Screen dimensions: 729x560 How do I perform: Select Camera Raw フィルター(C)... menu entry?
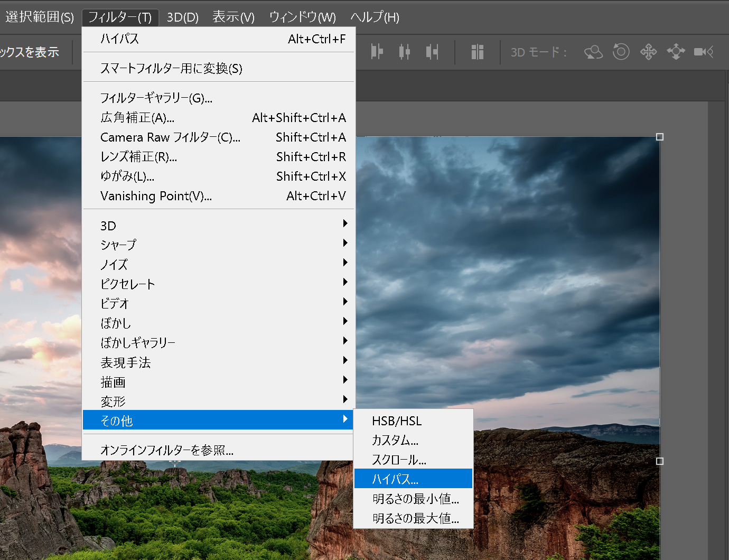(170, 137)
